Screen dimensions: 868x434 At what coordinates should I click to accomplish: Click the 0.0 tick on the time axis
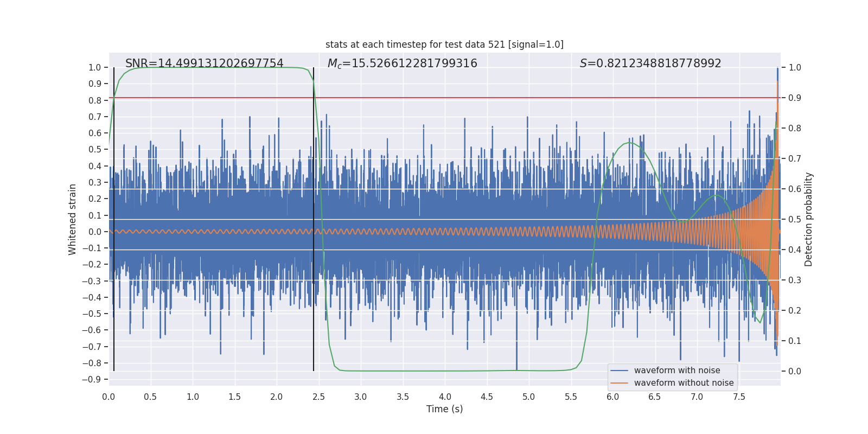[108, 397]
